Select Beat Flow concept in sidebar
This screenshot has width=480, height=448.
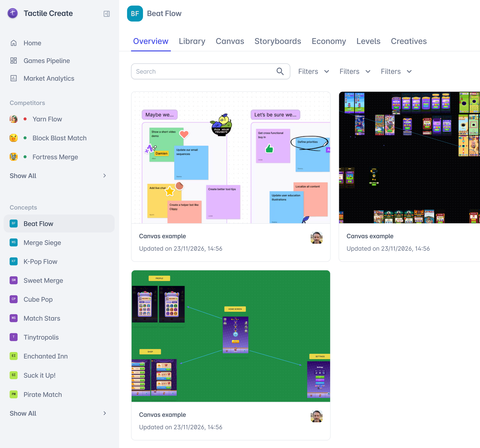coord(59,224)
